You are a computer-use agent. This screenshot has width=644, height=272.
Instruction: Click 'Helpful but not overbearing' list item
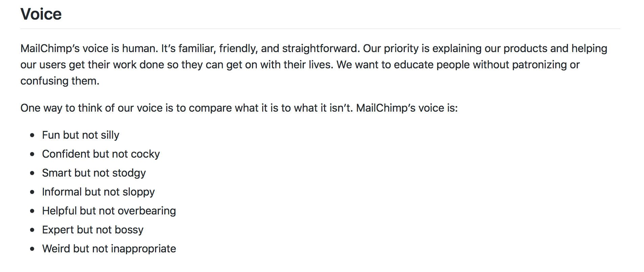[x=109, y=211]
